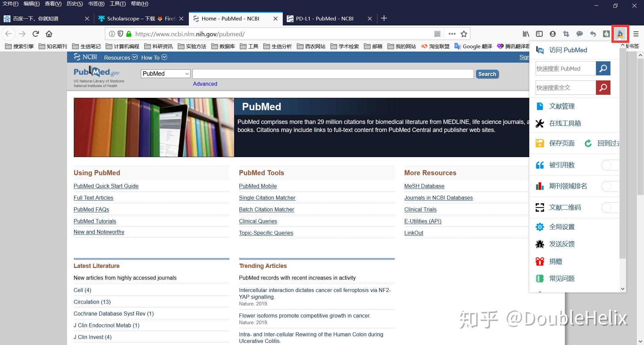Open the Firefox Library icon

(525, 33)
